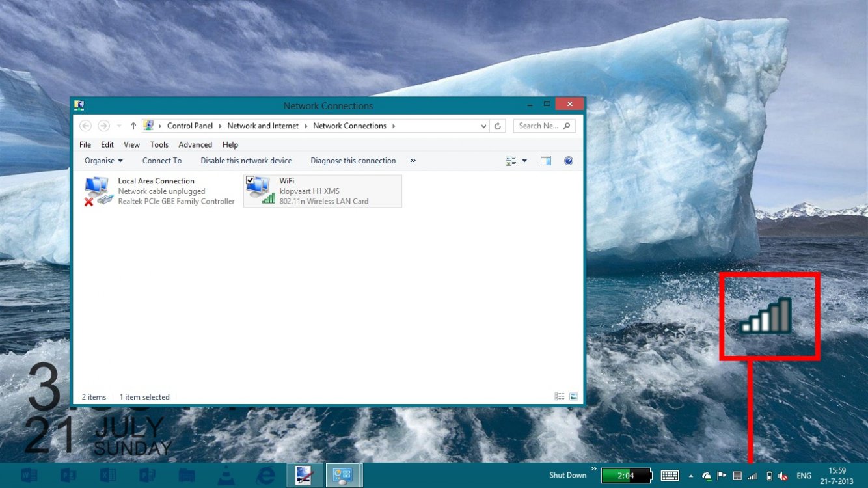Image resolution: width=868 pixels, height=488 pixels.
Task: Click the green battery time indicator
Action: pyautogui.click(x=626, y=476)
